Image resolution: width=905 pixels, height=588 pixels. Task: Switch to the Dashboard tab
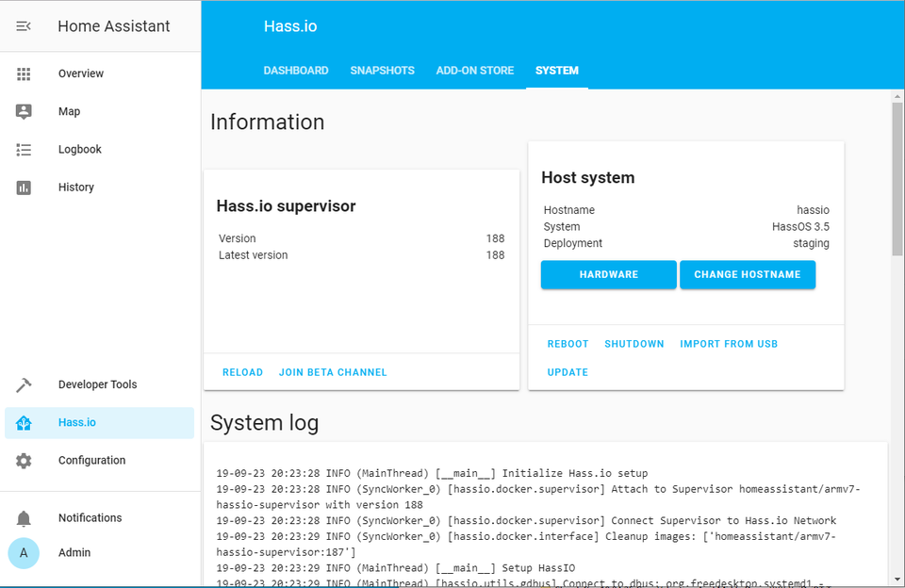click(x=296, y=71)
